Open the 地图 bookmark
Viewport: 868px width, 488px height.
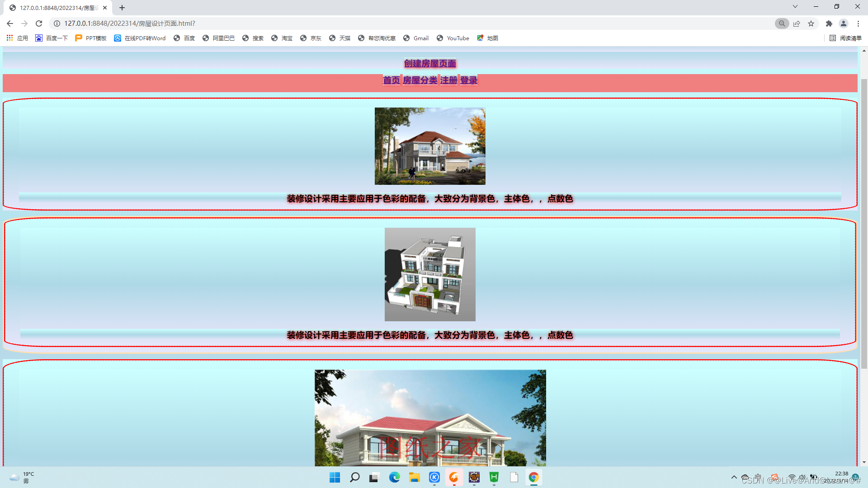click(x=487, y=38)
